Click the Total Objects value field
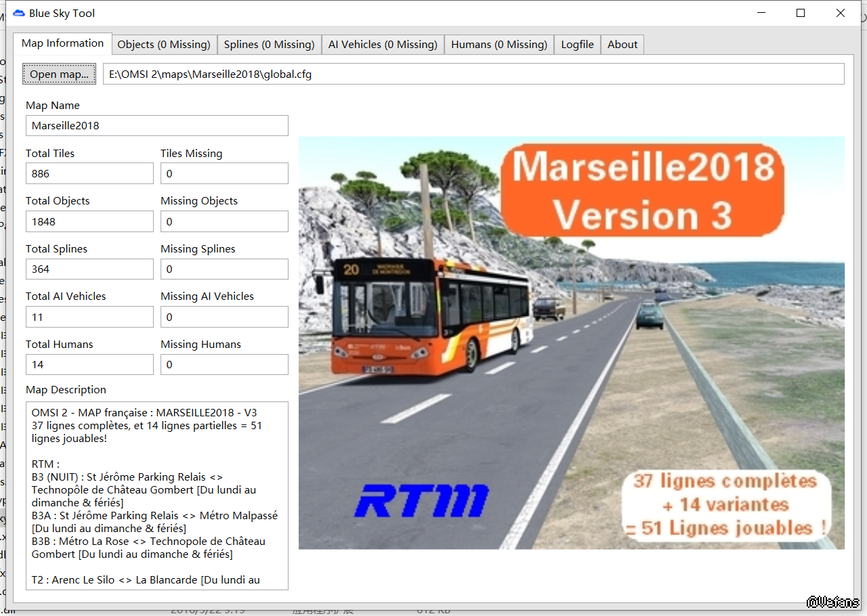This screenshot has height=616, width=867. click(89, 221)
